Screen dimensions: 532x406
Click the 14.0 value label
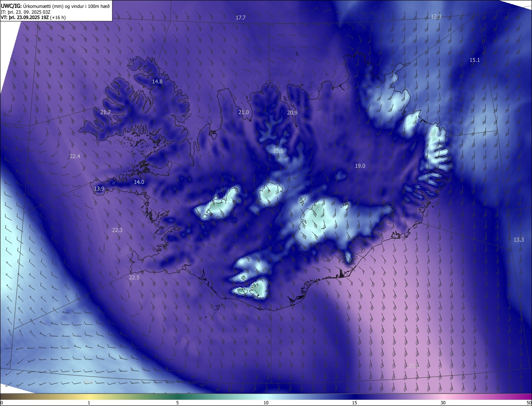click(139, 182)
